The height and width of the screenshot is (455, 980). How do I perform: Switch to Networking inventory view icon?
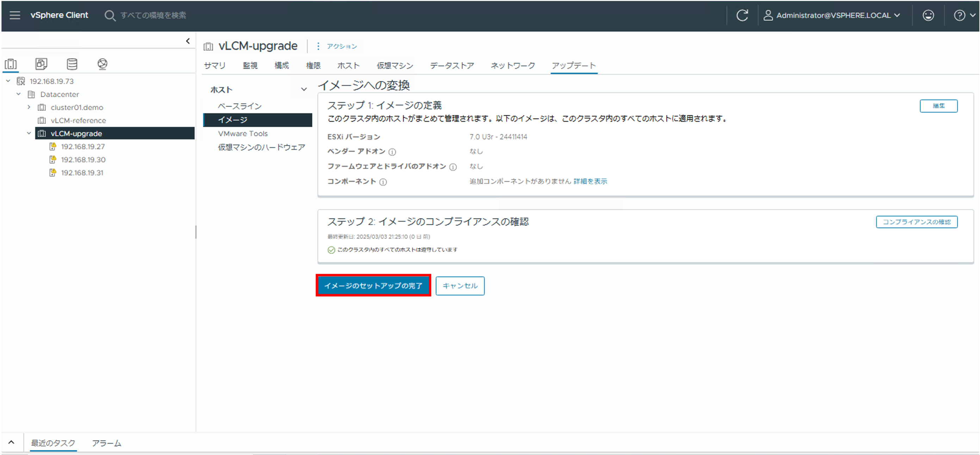102,64
